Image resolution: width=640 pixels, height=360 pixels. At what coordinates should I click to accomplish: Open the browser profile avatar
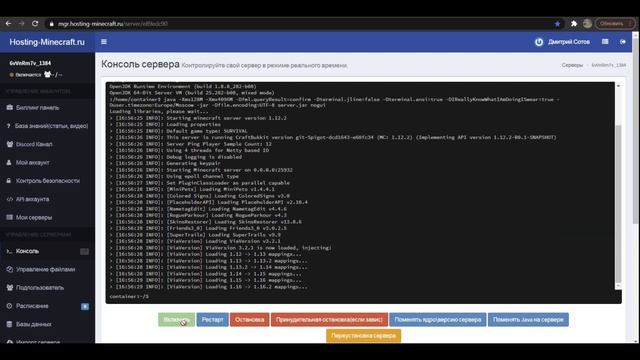(x=587, y=24)
